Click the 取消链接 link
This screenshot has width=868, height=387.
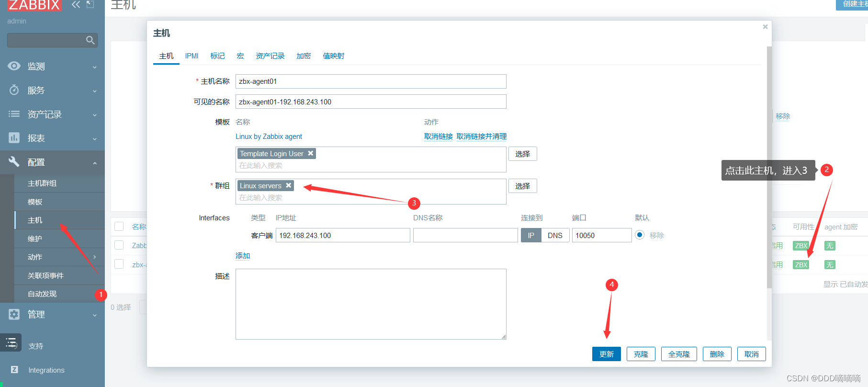point(439,137)
